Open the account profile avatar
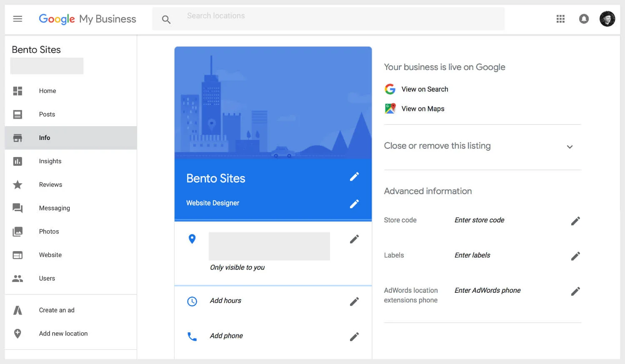 click(607, 19)
